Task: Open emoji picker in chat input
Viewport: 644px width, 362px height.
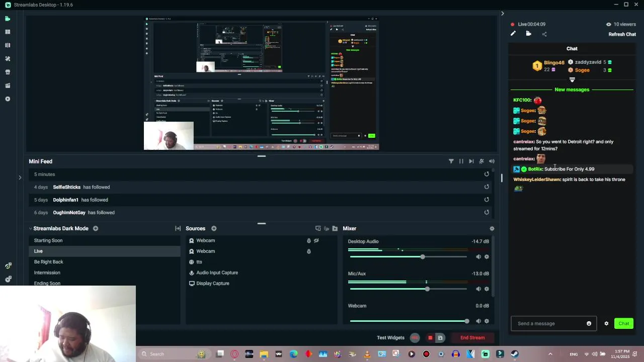Action: click(589, 323)
